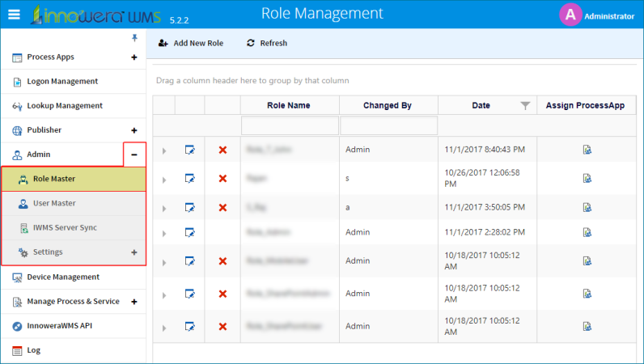This screenshot has width=644, height=364.
Task: Delete the role dated 11/1/2017 3:50:05 PM
Action: coord(222,207)
